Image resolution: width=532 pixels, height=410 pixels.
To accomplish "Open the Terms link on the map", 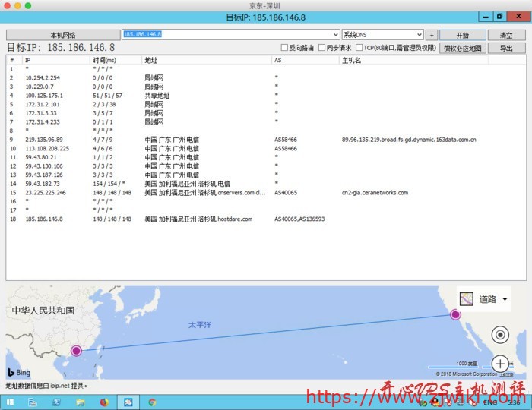I will [507, 374].
